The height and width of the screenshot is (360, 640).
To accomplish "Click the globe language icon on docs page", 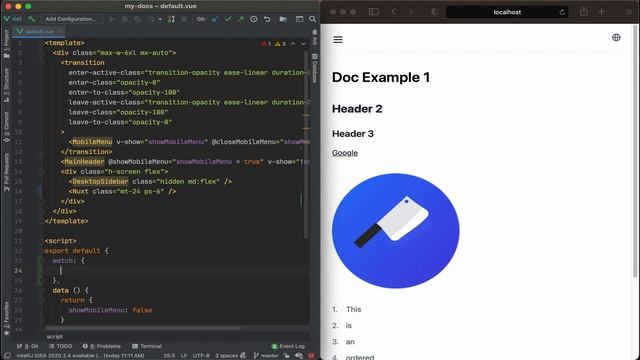I will pos(616,38).
